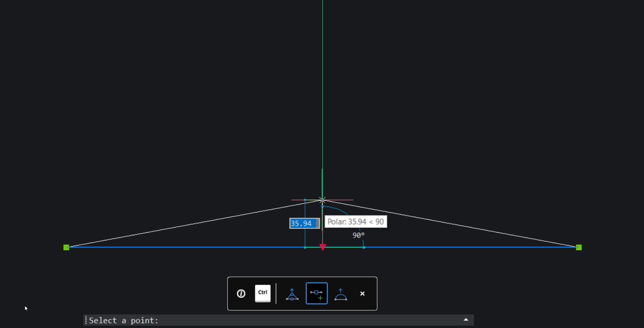
Task: Click the Ctrl key cycling hint button
Action: 263,293
